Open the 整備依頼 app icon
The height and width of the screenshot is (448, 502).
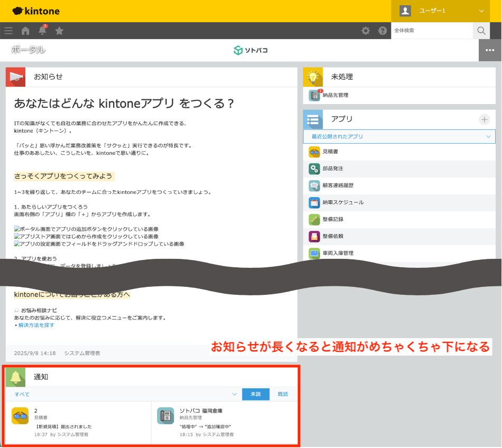(x=315, y=236)
